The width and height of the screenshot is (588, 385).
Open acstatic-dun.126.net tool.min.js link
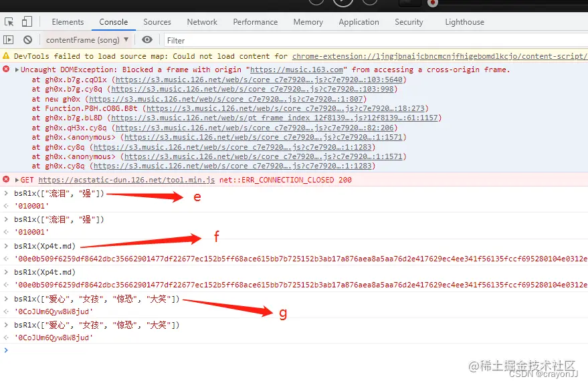point(126,180)
